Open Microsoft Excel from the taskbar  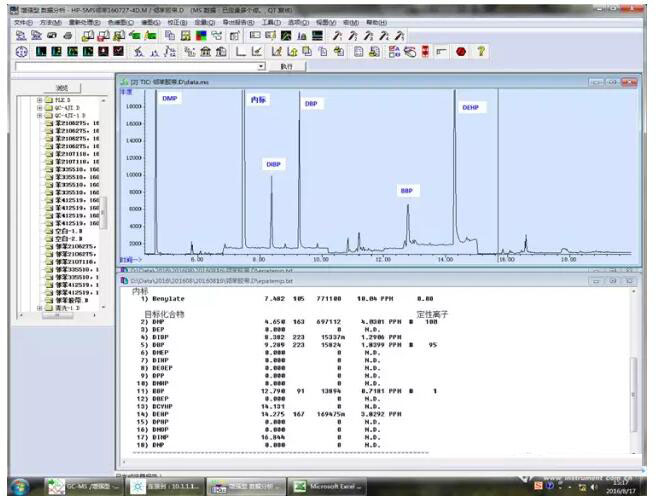point(324,486)
